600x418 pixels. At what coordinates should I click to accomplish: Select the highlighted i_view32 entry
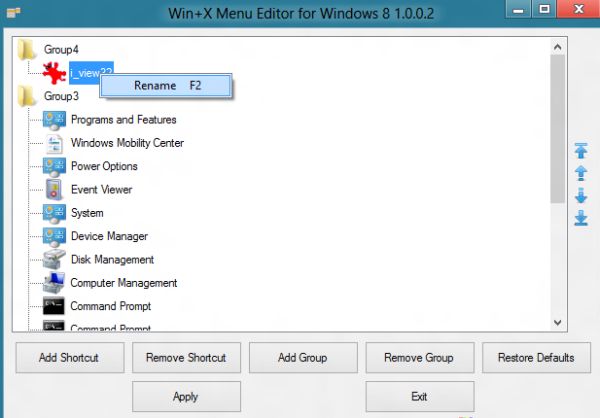91,73
